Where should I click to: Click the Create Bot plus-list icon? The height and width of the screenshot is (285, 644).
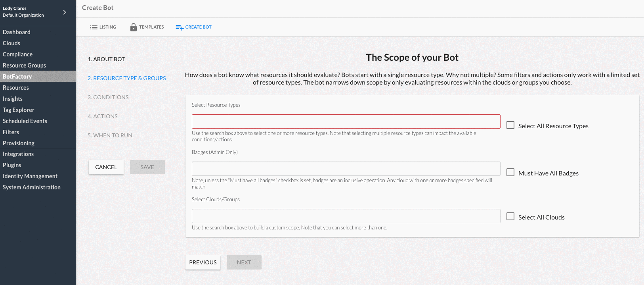[180, 27]
